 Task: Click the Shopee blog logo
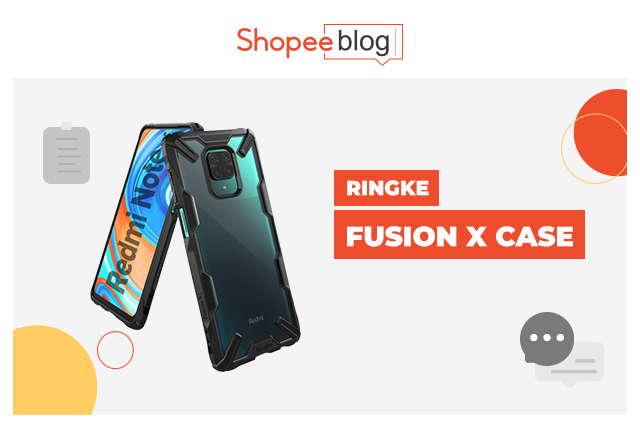[x=320, y=44]
